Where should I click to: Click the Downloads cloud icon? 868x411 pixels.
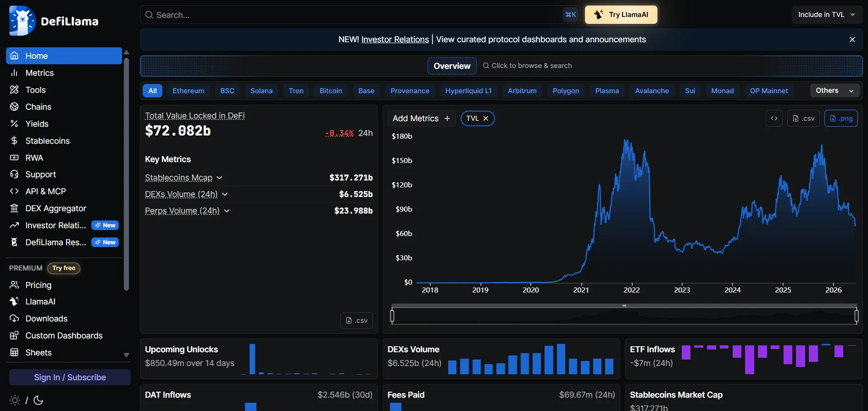pos(14,318)
